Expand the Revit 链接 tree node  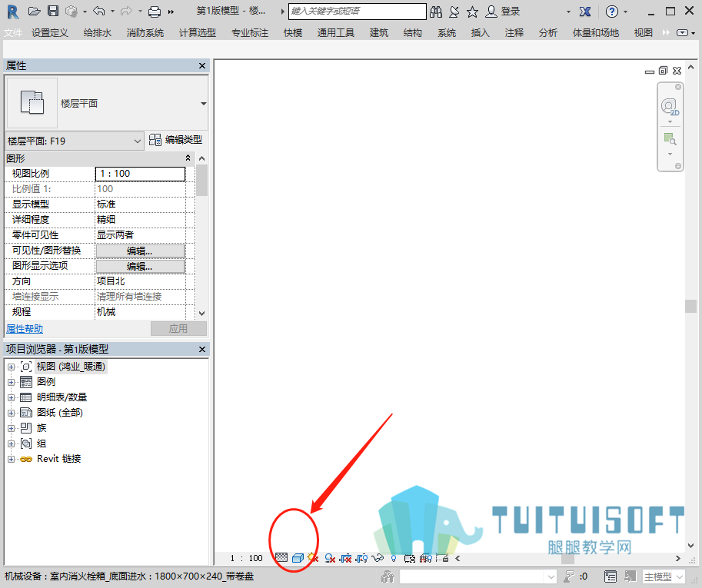(12, 459)
